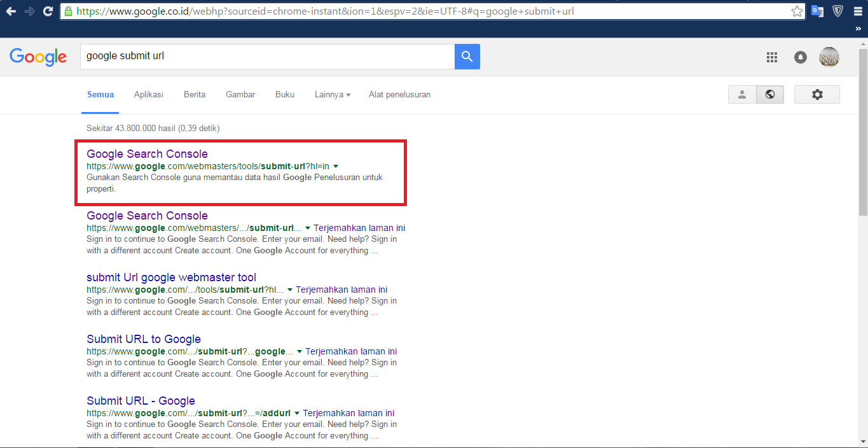Switch to the Berita tab

tap(195, 94)
